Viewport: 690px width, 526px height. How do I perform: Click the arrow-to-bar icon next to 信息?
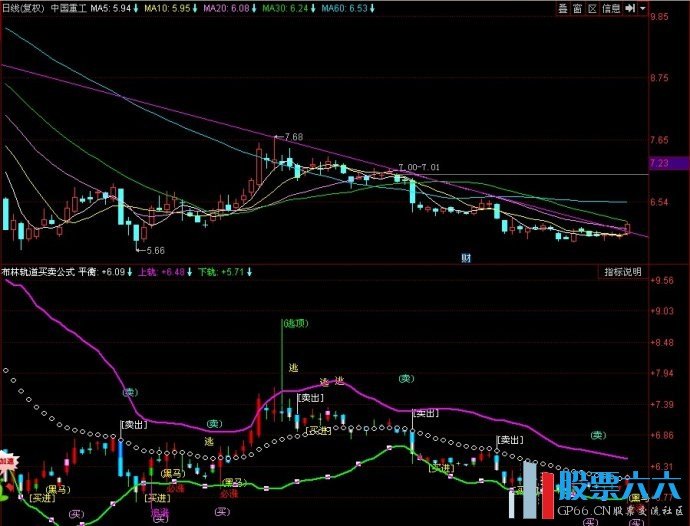pos(630,7)
